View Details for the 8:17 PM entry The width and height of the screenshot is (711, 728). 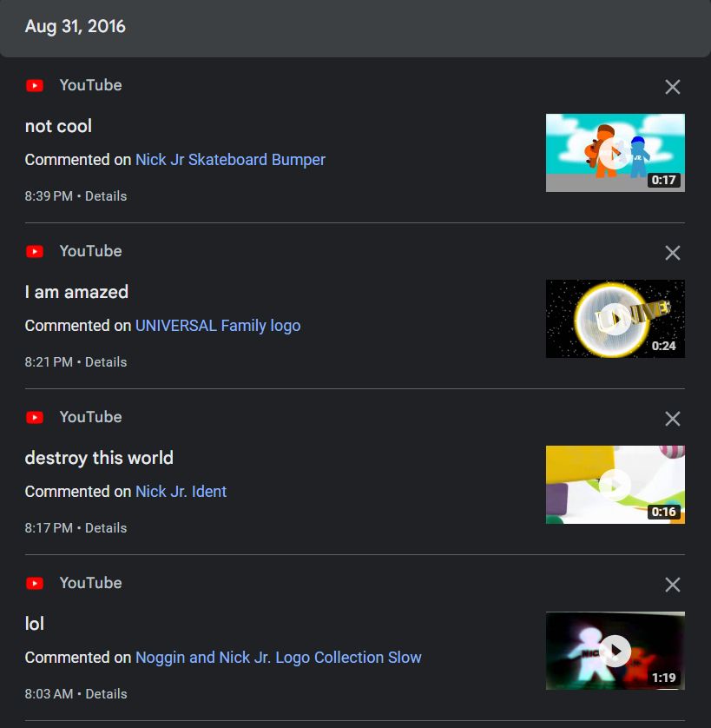(106, 528)
